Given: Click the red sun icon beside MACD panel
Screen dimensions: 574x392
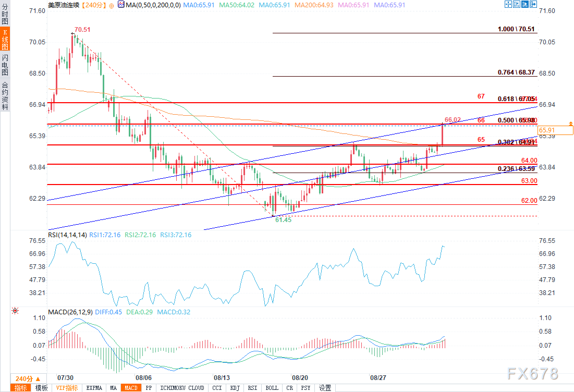Looking at the screenshot, I should click(x=15, y=311).
